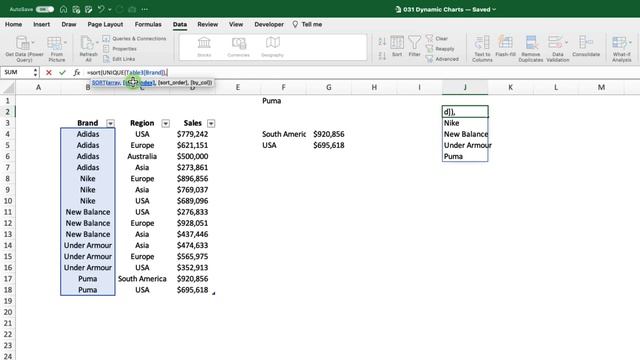This screenshot has width=640, height=360.
Task: Open the Region column filter dropdown
Action: (165, 123)
